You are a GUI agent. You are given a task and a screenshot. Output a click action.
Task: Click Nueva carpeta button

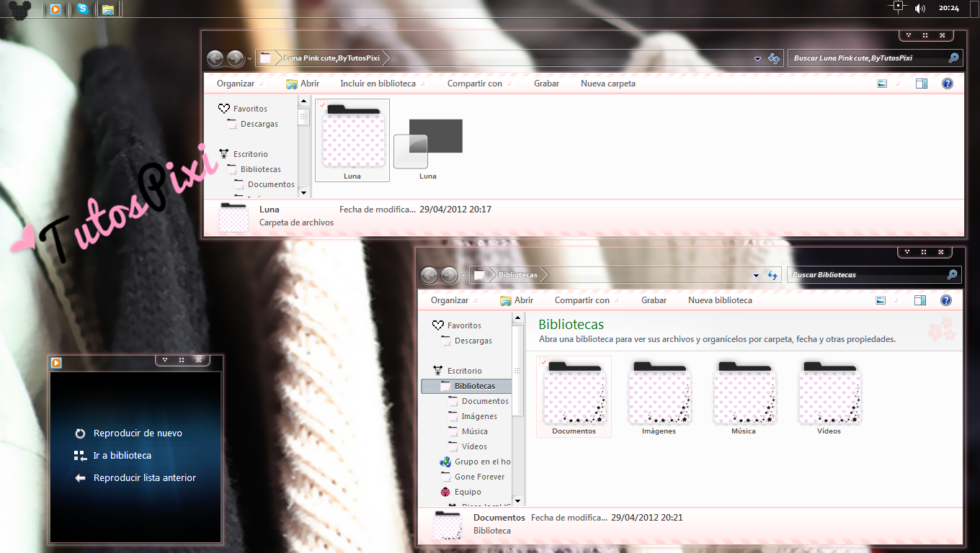point(608,84)
